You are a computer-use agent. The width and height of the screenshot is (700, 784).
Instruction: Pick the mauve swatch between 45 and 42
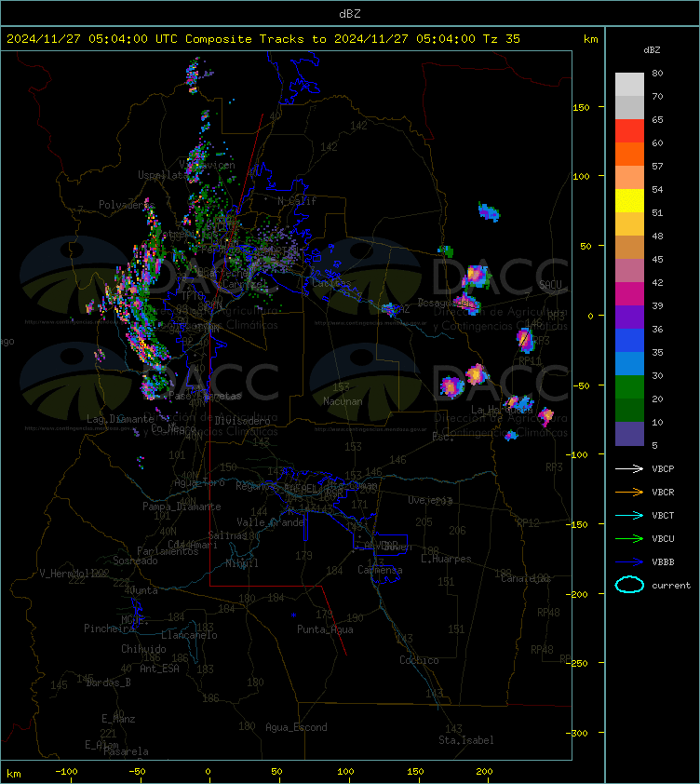click(629, 271)
